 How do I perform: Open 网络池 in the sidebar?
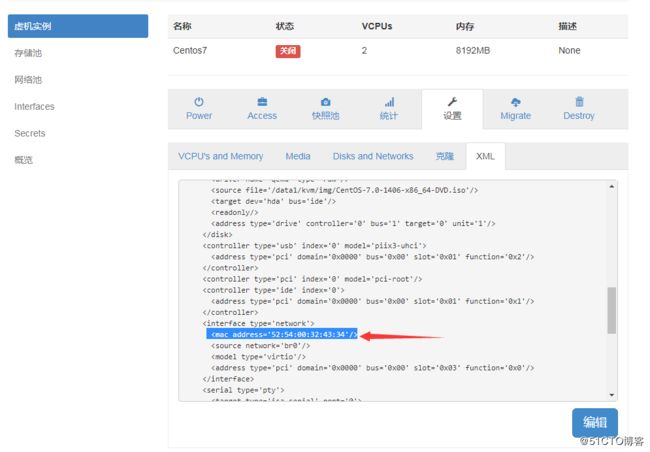point(28,80)
